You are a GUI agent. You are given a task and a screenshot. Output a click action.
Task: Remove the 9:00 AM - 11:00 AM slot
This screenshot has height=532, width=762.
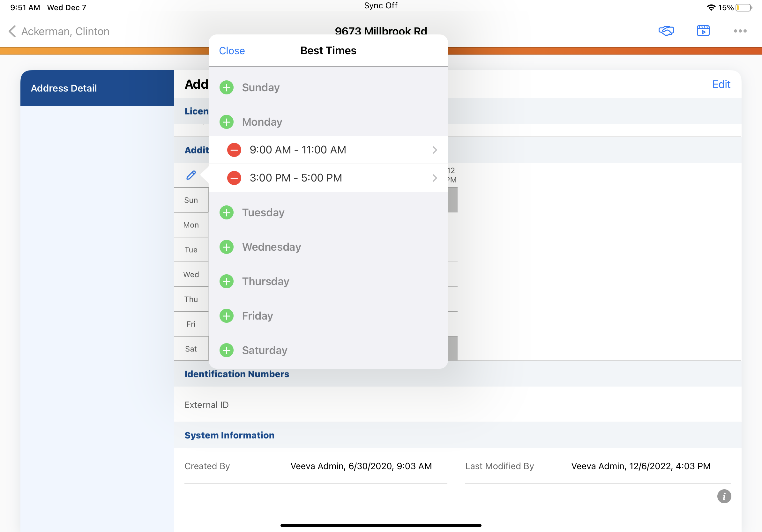point(234,150)
